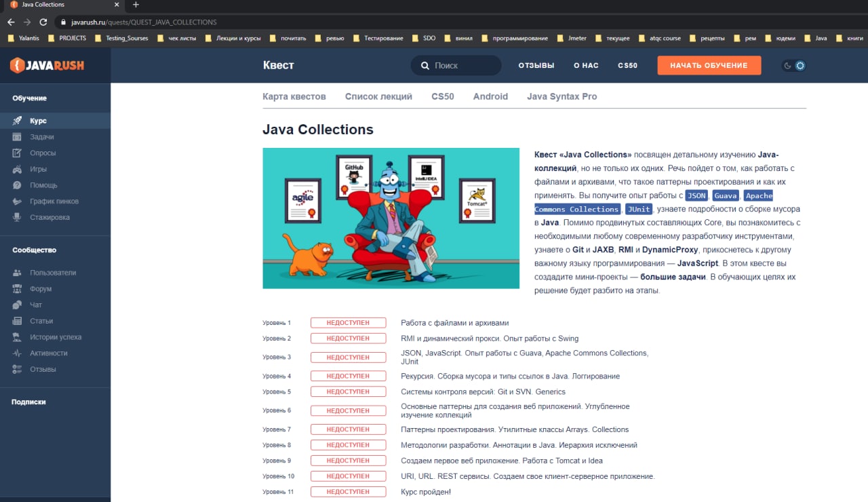Click the JUnit highlighted tag
The width and height of the screenshot is (868, 502).
click(639, 209)
